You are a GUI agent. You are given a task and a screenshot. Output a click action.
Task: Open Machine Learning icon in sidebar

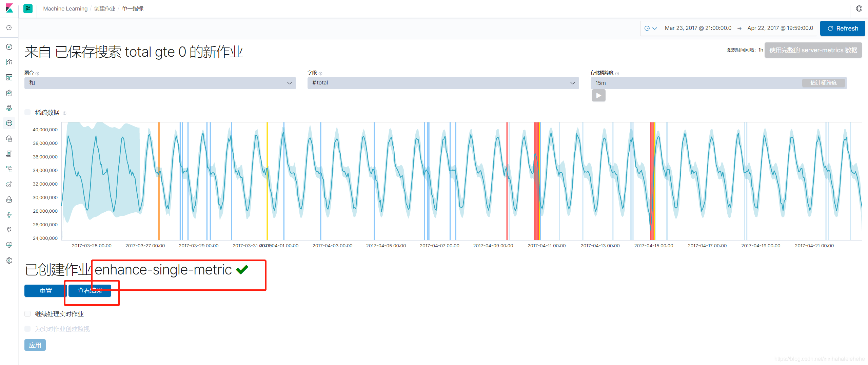[9, 123]
